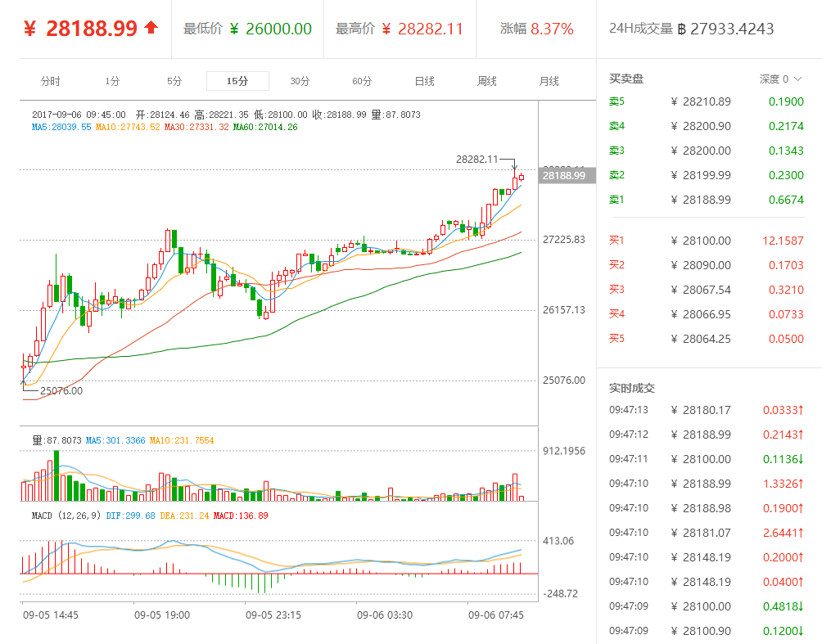Click the 最低价 ¥ 26000.00 value
The width and height of the screenshot is (822, 644).
[271, 29]
